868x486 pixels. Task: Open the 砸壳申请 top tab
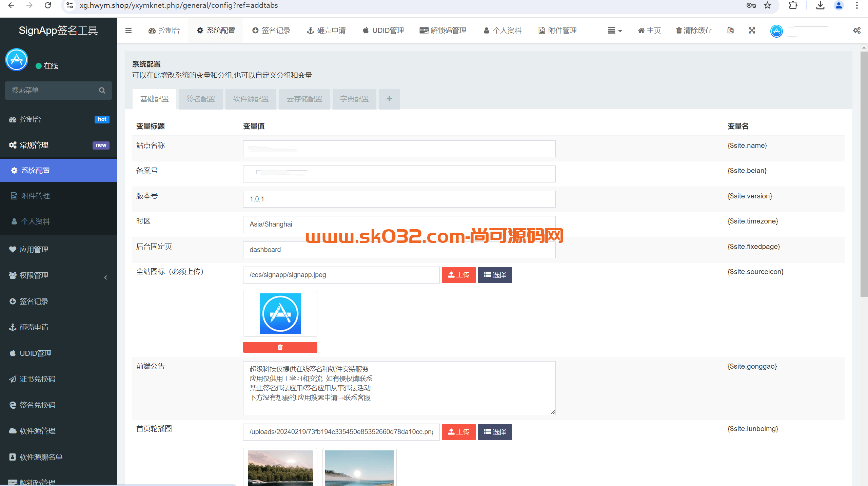pos(326,31)
